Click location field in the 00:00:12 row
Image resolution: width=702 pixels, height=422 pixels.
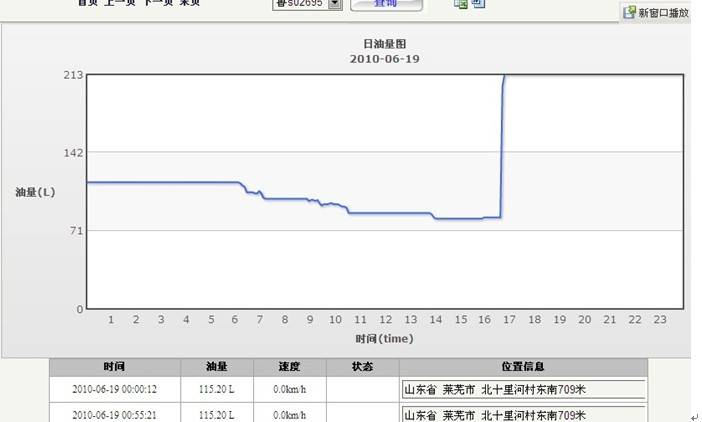[x=524, y=389]
